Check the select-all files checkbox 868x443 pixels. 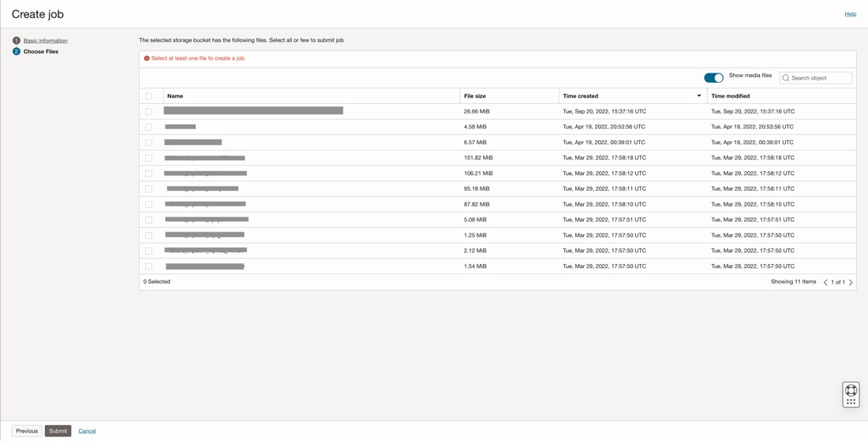pos(148,96)
